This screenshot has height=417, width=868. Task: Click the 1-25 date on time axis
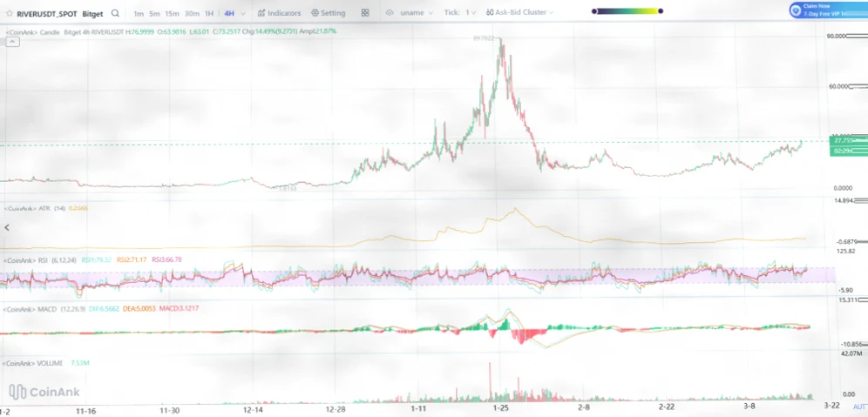[x=501, y=408]
